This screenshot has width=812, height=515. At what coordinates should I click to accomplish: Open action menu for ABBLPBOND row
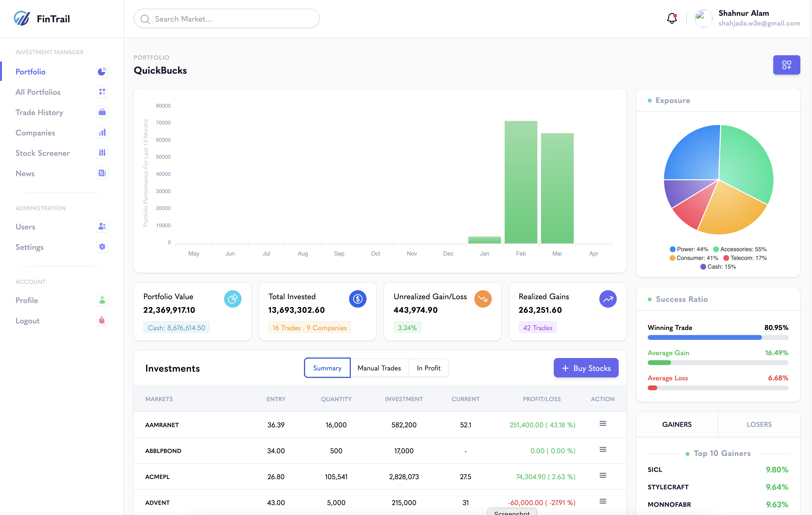pyautogui.click(x=603, y=450)
